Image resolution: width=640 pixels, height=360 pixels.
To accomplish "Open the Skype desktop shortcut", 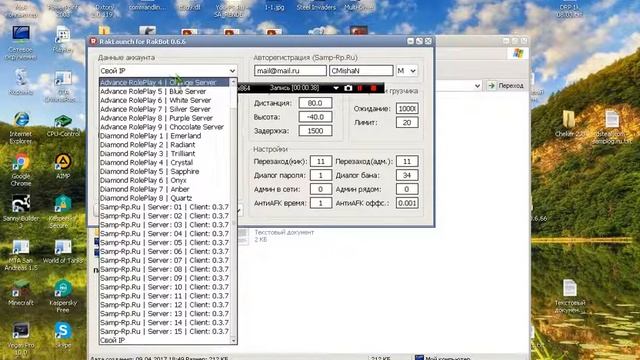I will pyautogui.click(x=63, y=336).
